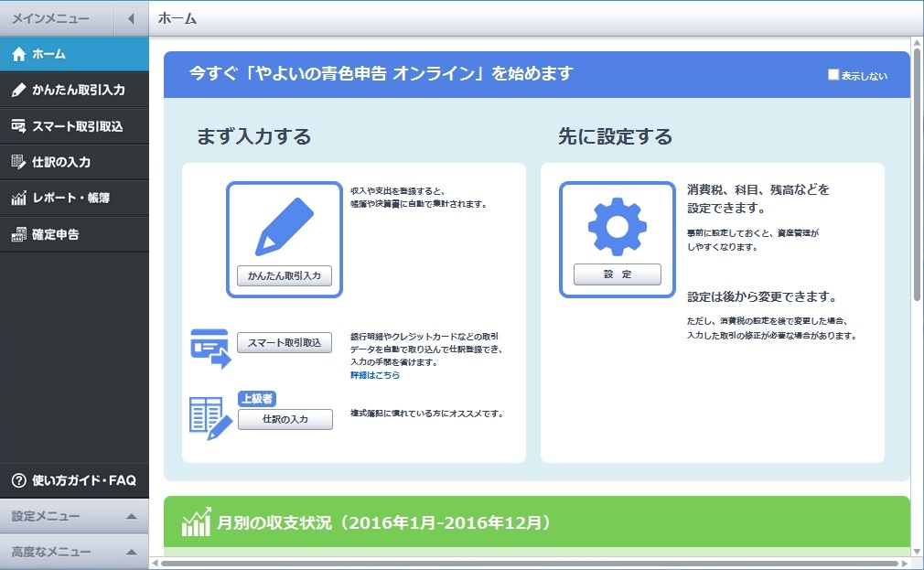Click the スマート取引取込 button
924x570 pixels.
point(285,342)
